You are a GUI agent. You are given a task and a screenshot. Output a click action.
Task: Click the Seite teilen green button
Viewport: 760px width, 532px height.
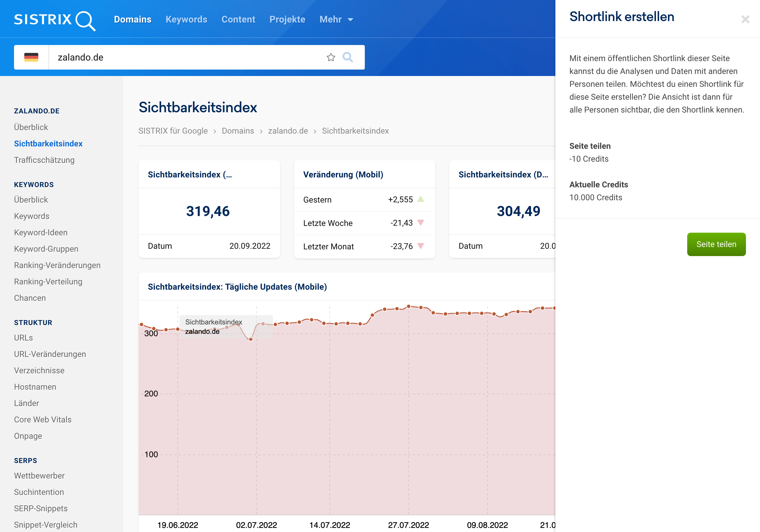point(716,244)
